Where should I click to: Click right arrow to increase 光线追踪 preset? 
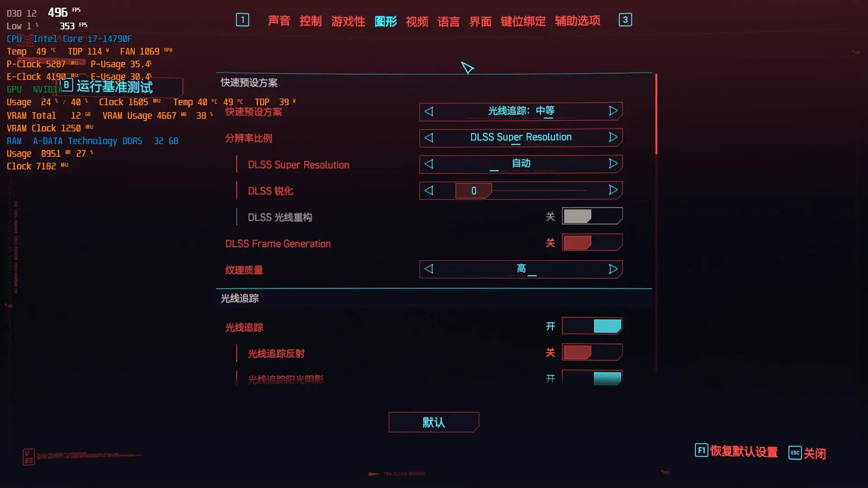click(613, 111)
